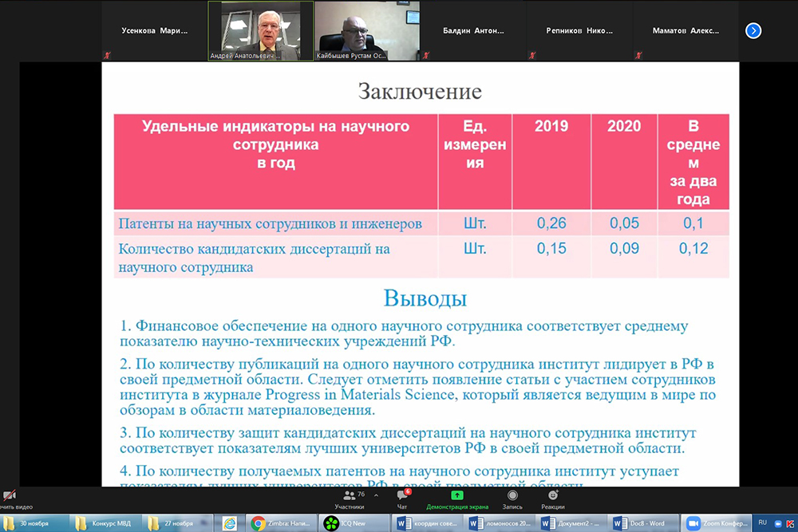Viewport: 798px width, 532px height.
Task: Click the green Демонстрация экрана share icon
Action: tap(457, 496)
